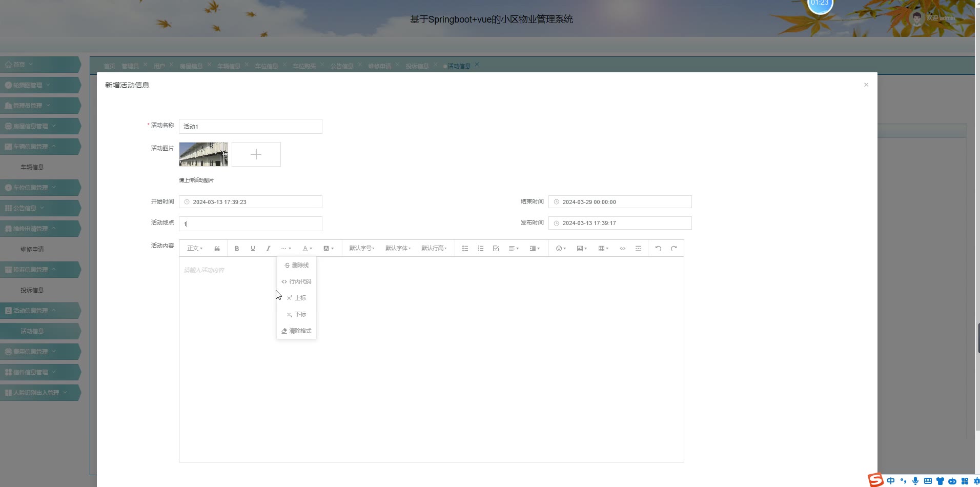Open the 默认字体 font family dropdown
This screenshot has width=980, height=487.
[398, 249]
